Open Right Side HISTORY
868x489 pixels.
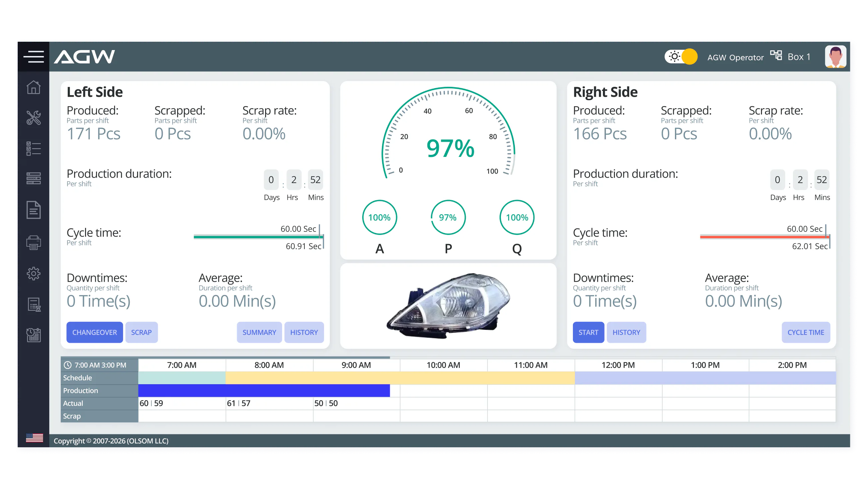[626, 332]
